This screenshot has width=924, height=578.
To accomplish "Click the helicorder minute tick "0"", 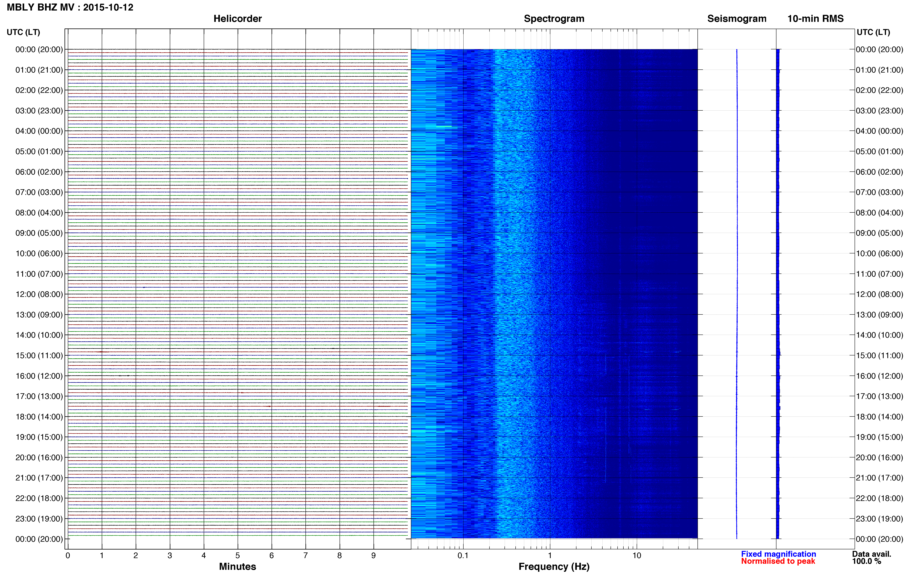I will [x=68, y=555].
